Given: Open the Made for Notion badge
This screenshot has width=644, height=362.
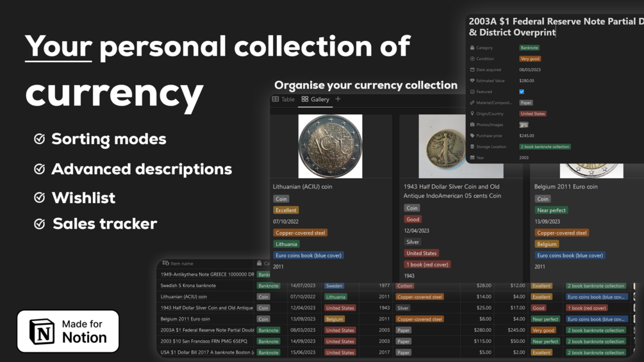Looking at the screenshot, I should coord(68,331).
